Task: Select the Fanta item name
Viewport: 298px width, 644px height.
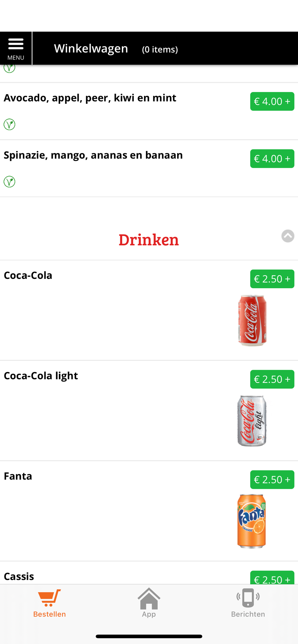Action: pos(18,476)
